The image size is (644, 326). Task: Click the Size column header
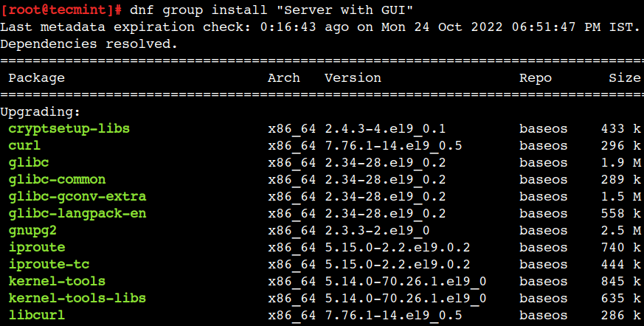pos(625,78)
